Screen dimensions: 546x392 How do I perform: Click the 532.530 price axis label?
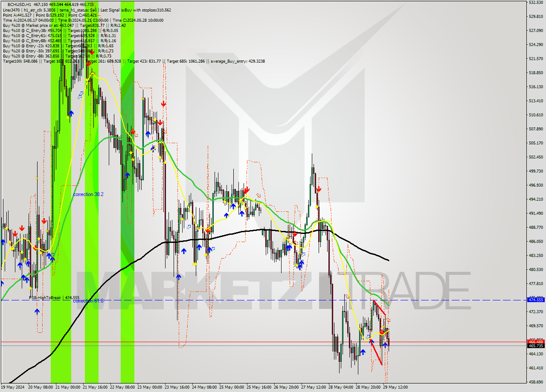click(535, 3)
